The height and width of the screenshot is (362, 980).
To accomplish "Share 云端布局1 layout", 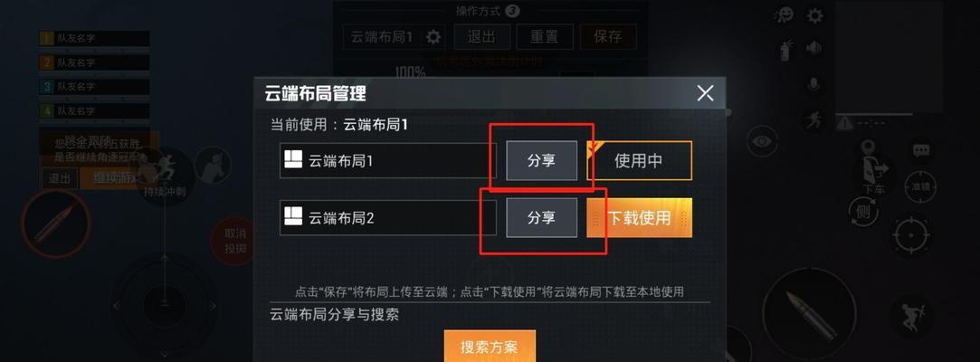I will click(x=541, y=161).
